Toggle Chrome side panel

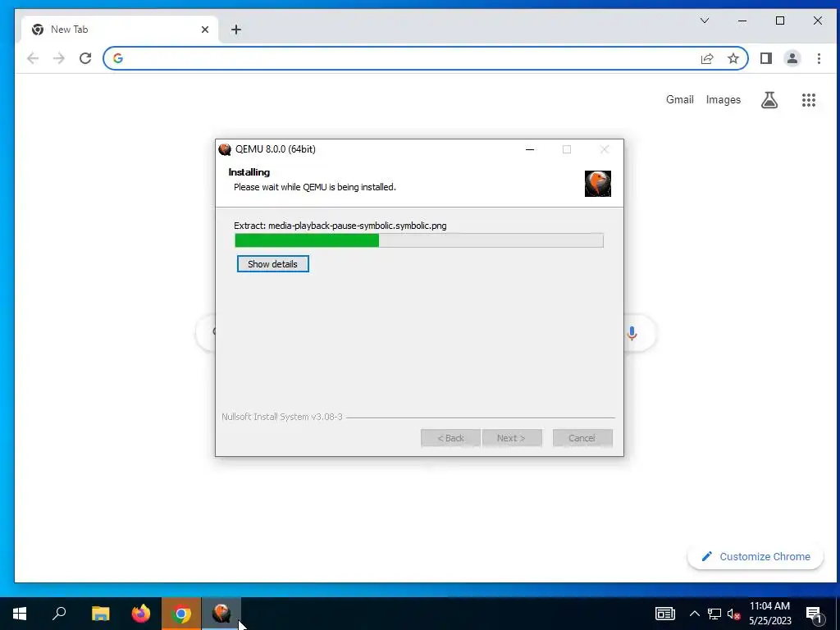(x=766, y=58)
